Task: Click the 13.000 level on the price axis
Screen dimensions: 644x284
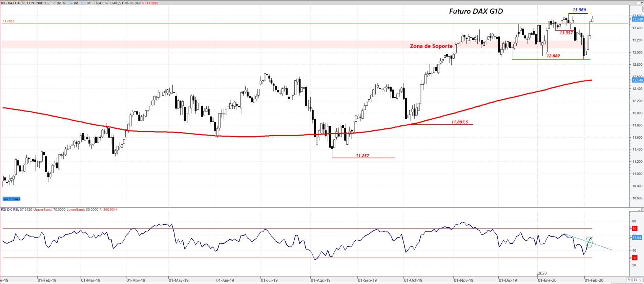Action: (637, 53)
